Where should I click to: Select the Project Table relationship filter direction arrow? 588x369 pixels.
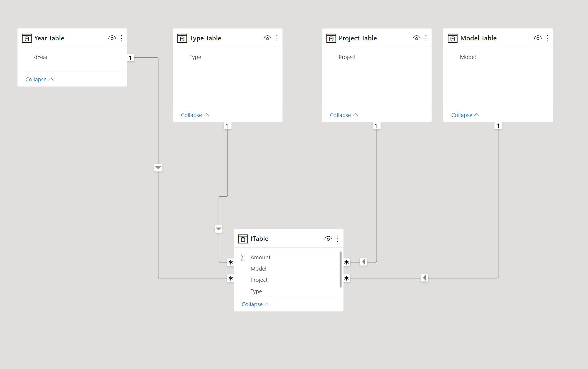[x=364, y=262]
